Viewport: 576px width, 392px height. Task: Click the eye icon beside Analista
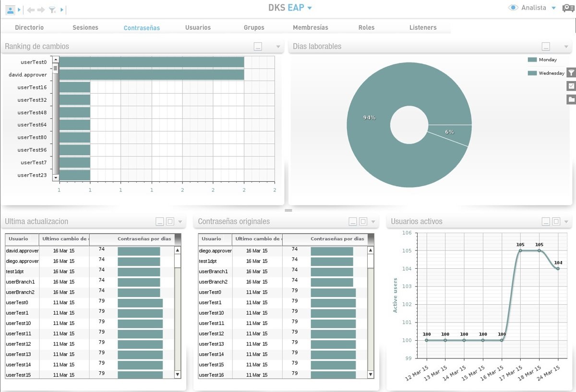pyautogui.click(x=514, y=8)
